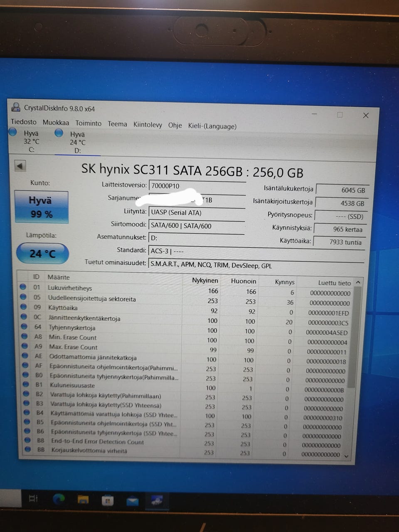Click Käyttöaika value 7933 tuntia
This screenshot has width=399, height=532.
[x=339, y=242]
